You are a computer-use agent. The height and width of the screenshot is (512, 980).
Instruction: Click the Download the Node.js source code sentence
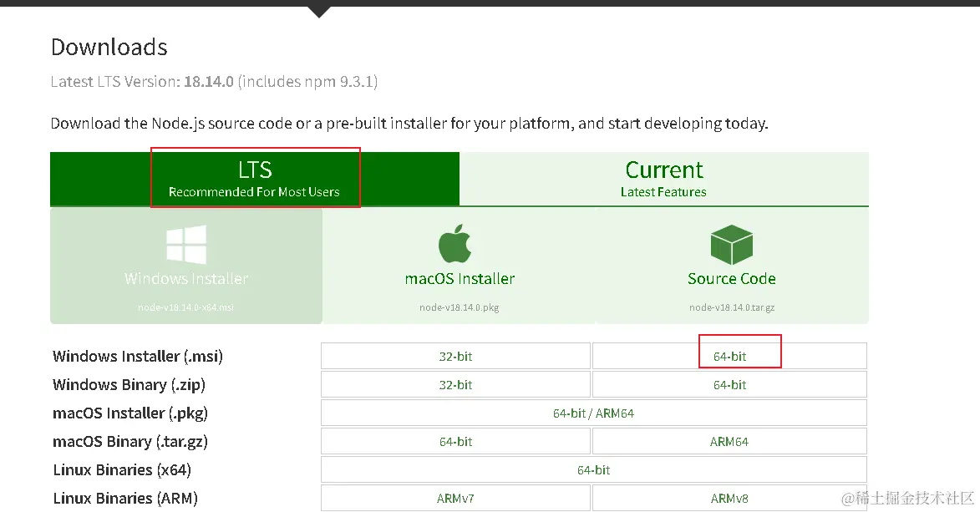(x=409, y=124)
